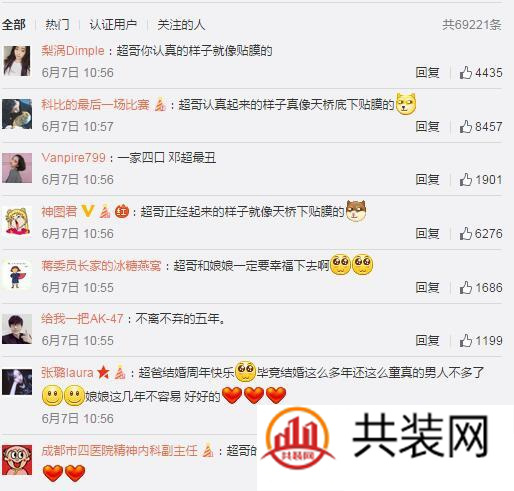Image resolution: width=514 pixels, height=491 pixels.
Task: Open 成都市四医院精神内科副主任's cartoon avatar
Action: [17, 460]
